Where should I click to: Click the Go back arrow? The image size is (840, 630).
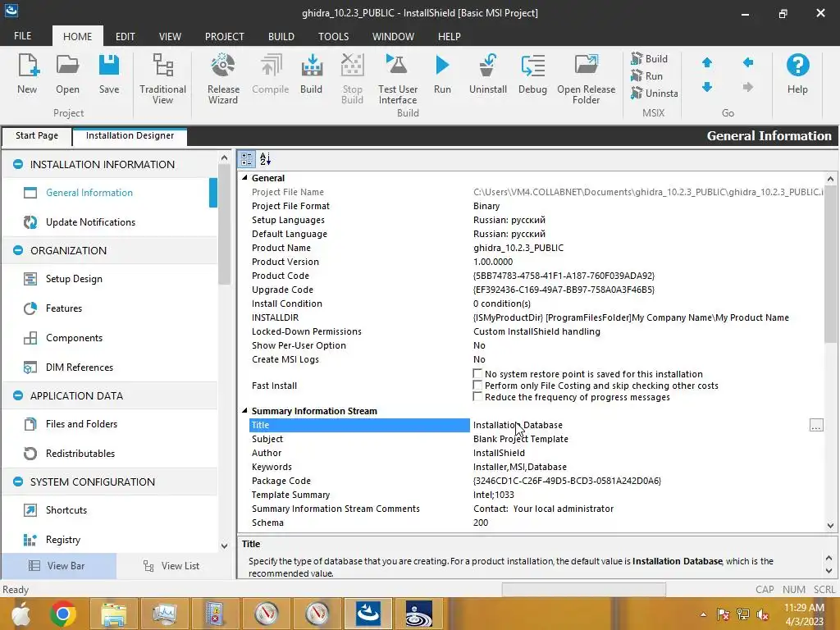coord(748,62)
